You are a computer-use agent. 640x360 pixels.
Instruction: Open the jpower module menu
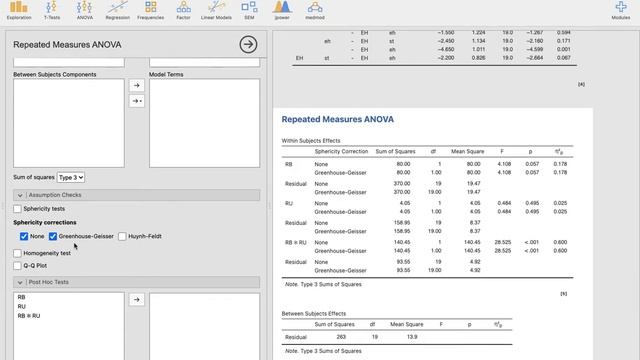282,10
